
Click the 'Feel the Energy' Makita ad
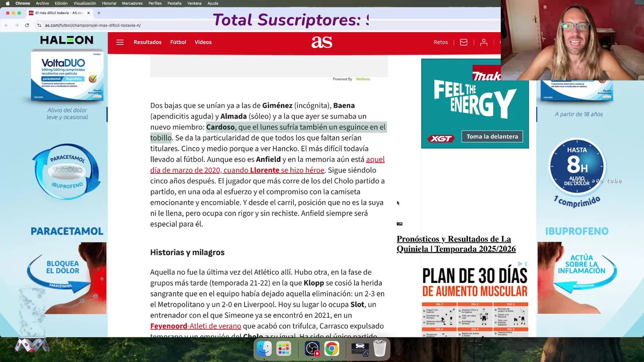click(475, 103)
